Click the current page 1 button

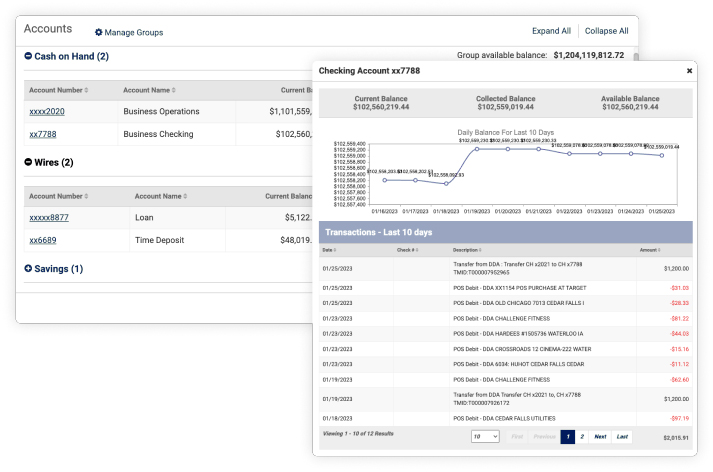click(567, 437)
